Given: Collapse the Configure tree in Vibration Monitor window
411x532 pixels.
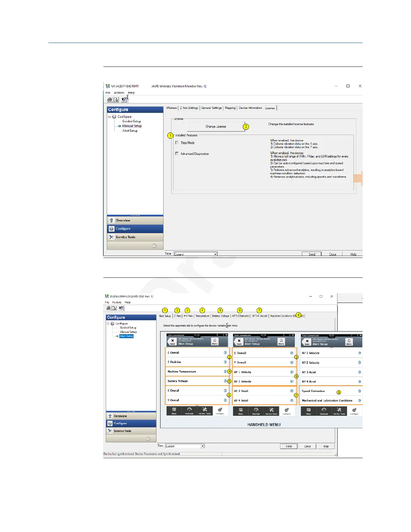Looking at the screenshot, I should tap(109, 117).
